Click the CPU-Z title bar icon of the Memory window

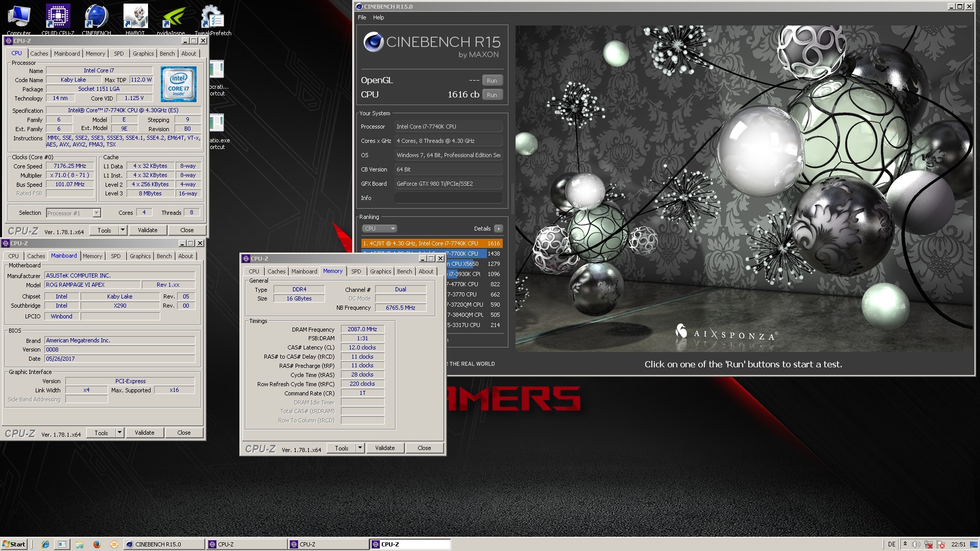(246, 259)
